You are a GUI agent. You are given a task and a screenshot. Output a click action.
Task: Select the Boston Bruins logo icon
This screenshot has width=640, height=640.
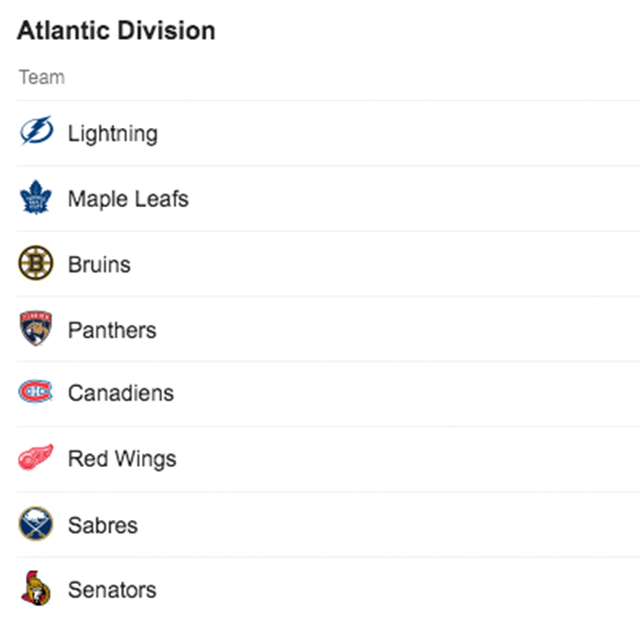35,264
